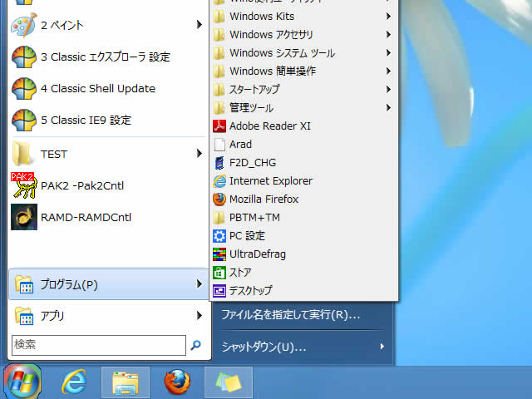Expand the Windows アクセサリ submenu arrow

[388, 34]
